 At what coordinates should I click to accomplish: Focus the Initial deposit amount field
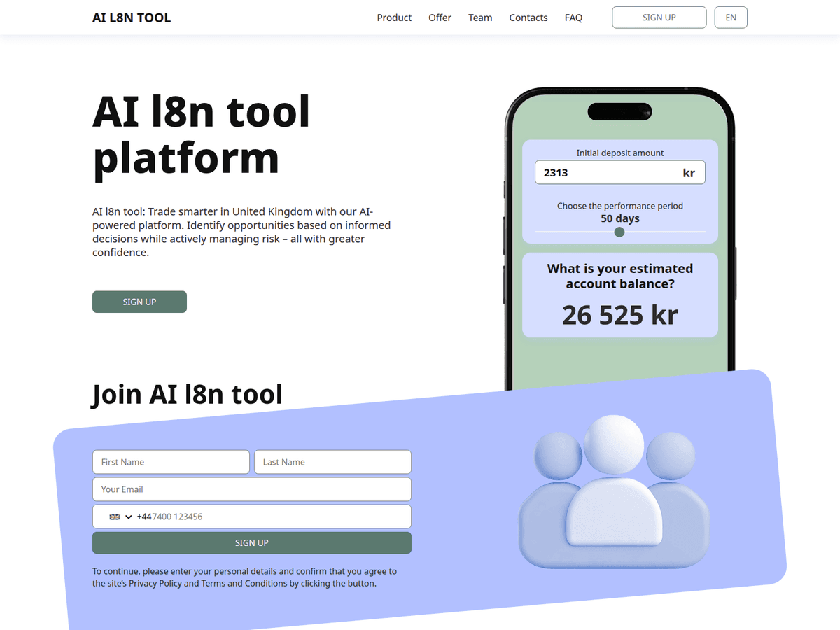tap(619, 173)
